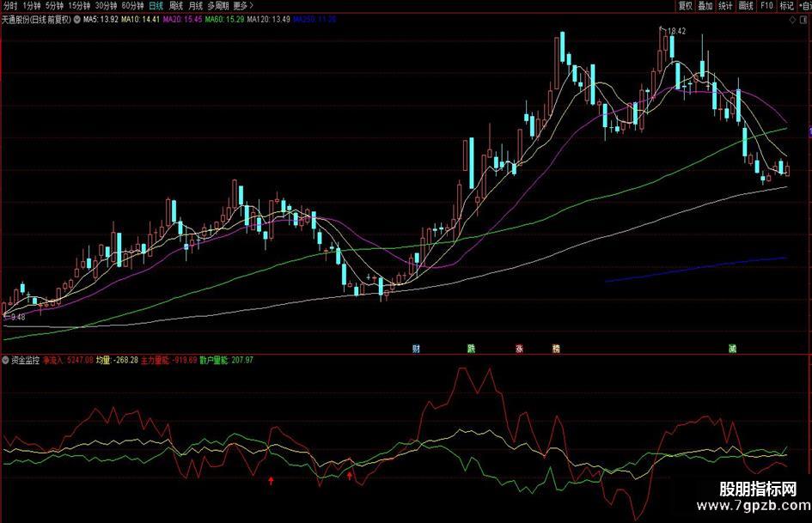Open 多周期 multi-period view
The width and height of the screenshot is (812, 523).
click(x=218, y=6)
